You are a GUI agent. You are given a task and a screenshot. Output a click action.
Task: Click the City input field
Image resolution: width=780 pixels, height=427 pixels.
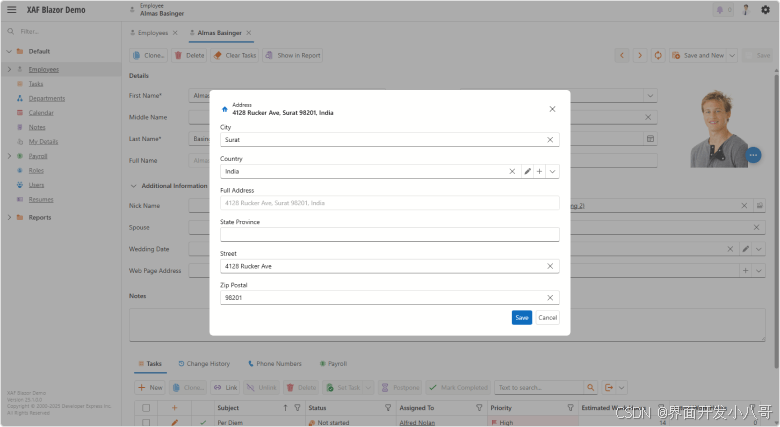click(x=390, y=140)
